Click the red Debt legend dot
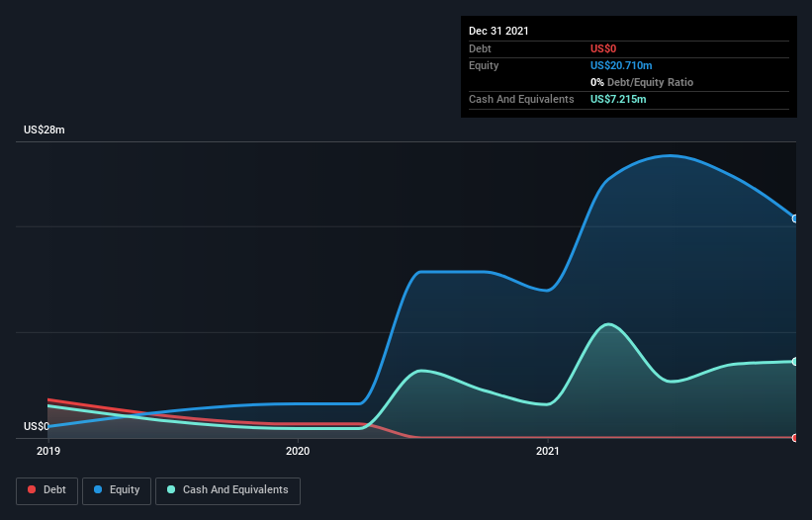812x520 pixels. click(x=32, y=489)
